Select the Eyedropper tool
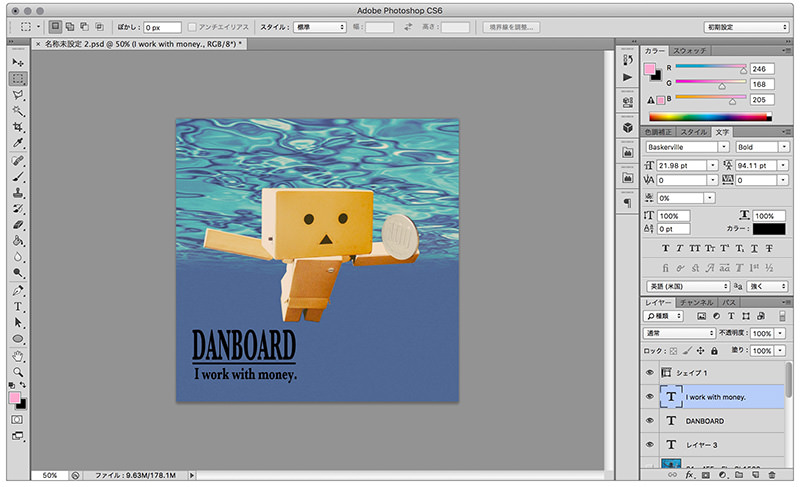The image size is (800, 487). pos(18,143)
